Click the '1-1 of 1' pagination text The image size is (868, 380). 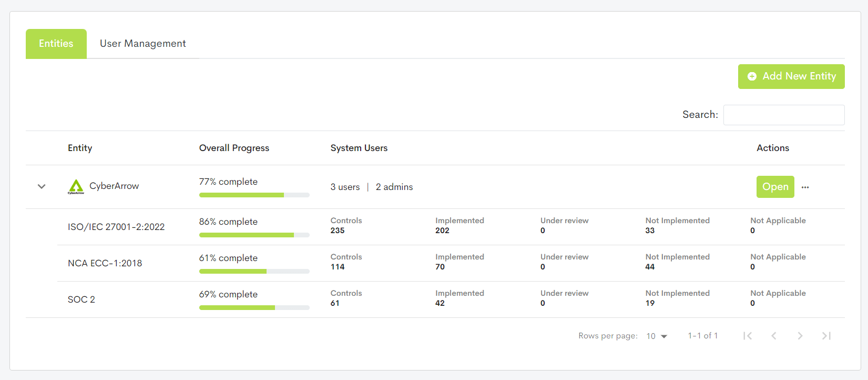point(703,336)
